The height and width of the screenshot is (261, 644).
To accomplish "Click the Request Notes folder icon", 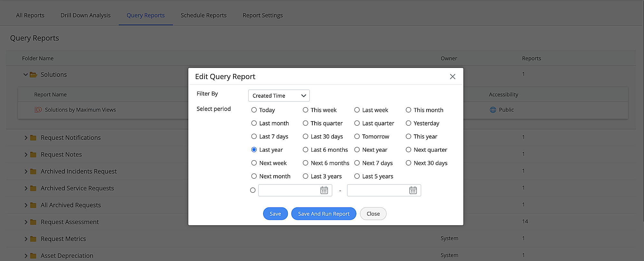I will [33, 155].
